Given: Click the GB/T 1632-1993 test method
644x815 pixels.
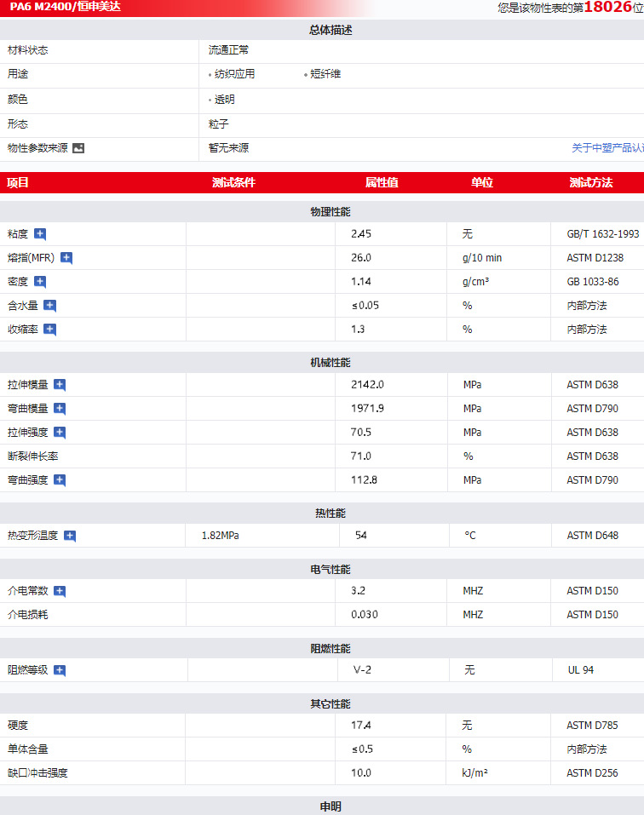Looking at the screenshot, I should click(x=603, y=234).
